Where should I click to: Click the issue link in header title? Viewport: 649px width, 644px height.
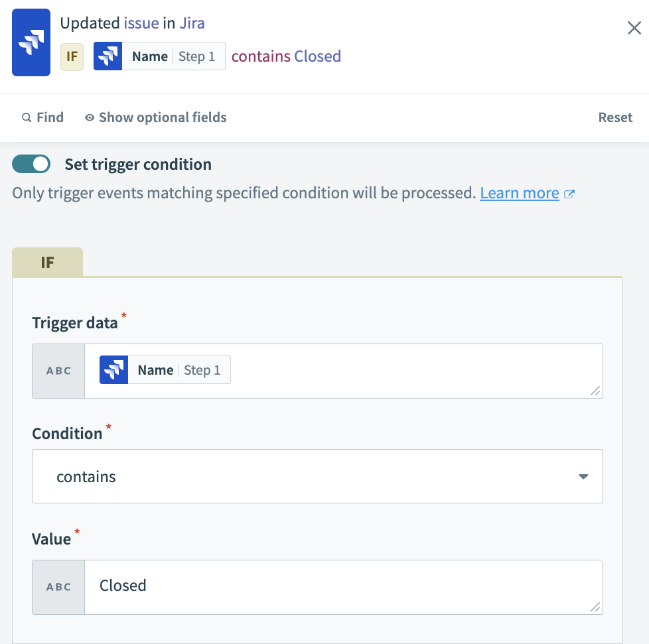pos(141,23)
